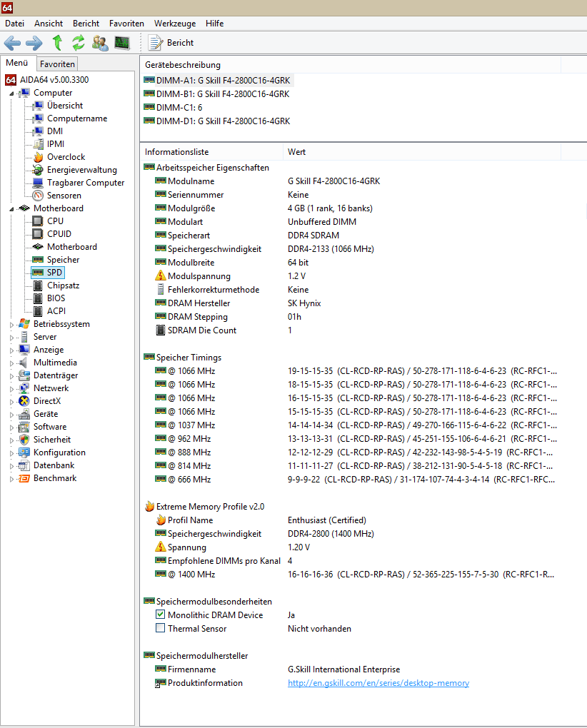The height and width of the screenshot is (728, 587).
Task: Click the Bericht report button in toolbar
Action: (171, 43)
